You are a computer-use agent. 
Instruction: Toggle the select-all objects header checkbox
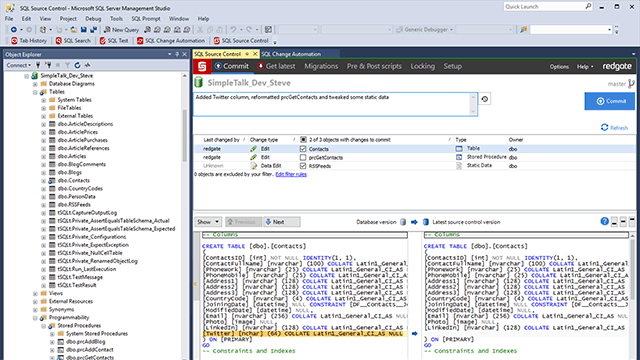tap(303, 140)
